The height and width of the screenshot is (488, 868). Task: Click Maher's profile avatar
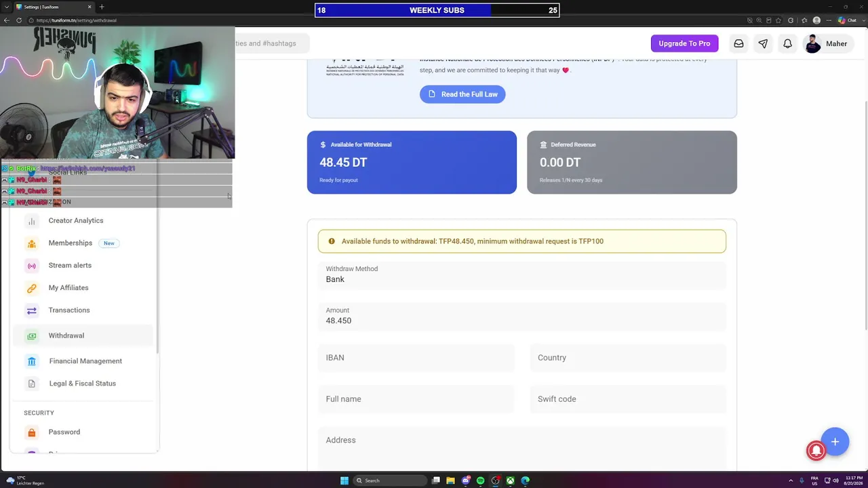(812, 43)
